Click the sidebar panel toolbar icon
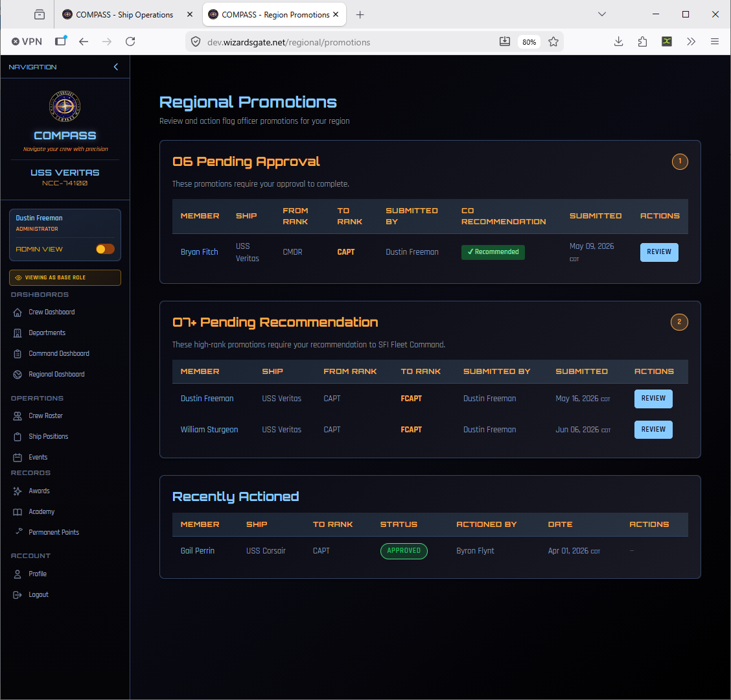731x700 pixels. [x=61, y=41]
